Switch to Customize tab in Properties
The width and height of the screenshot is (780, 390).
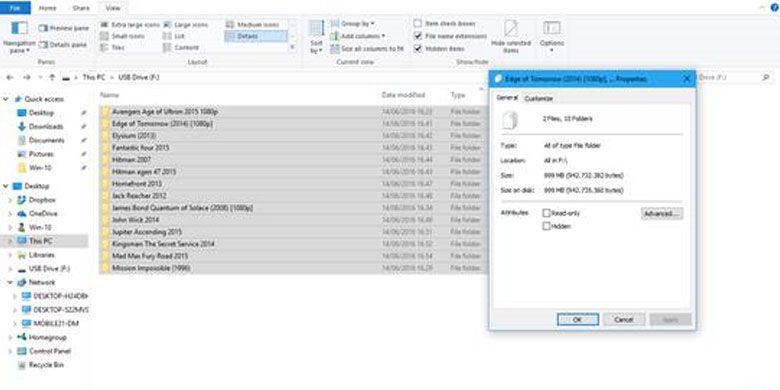pyautogui.click(x=538, y=98)
